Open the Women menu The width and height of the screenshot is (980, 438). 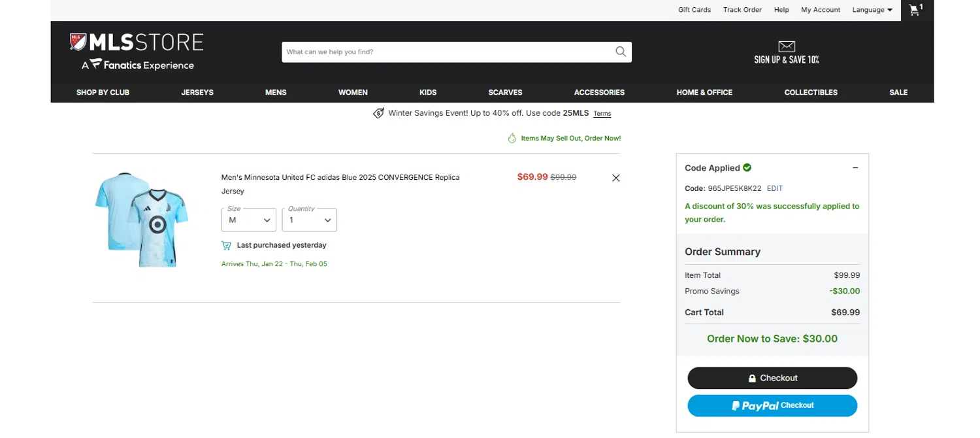click(353, 92)
